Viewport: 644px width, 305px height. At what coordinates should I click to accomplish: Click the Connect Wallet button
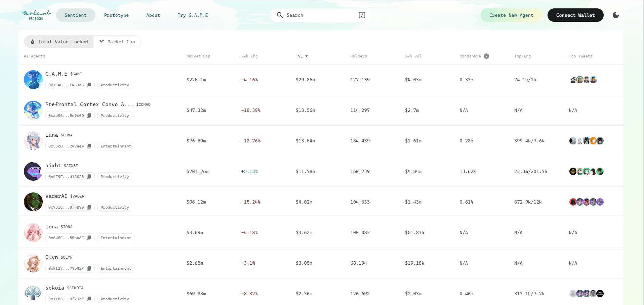[575, 15]
